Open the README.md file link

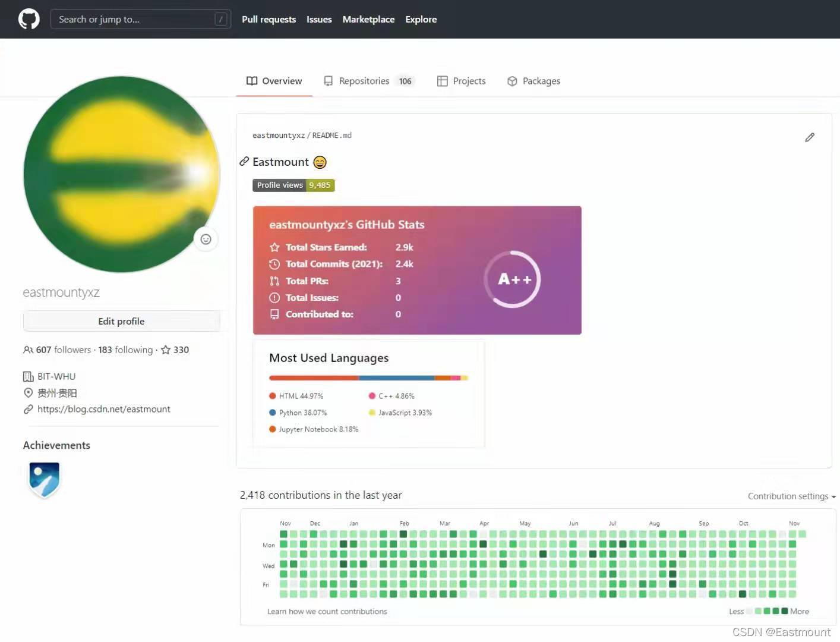[332, 136]
